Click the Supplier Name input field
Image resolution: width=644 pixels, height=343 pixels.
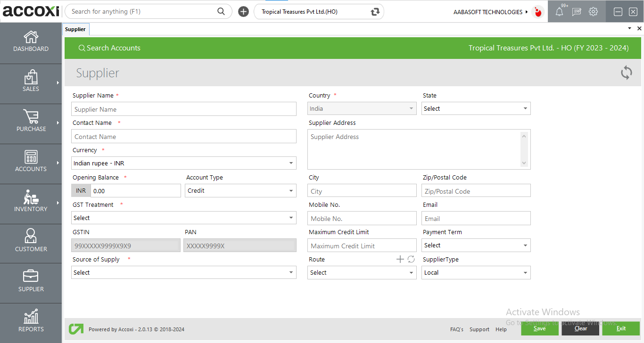click(184, 109)
